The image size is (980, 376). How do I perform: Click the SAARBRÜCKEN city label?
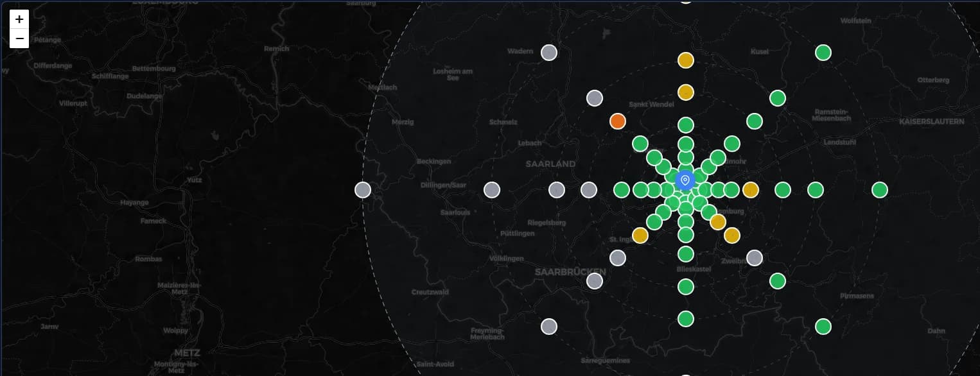(x=570, y=272)
